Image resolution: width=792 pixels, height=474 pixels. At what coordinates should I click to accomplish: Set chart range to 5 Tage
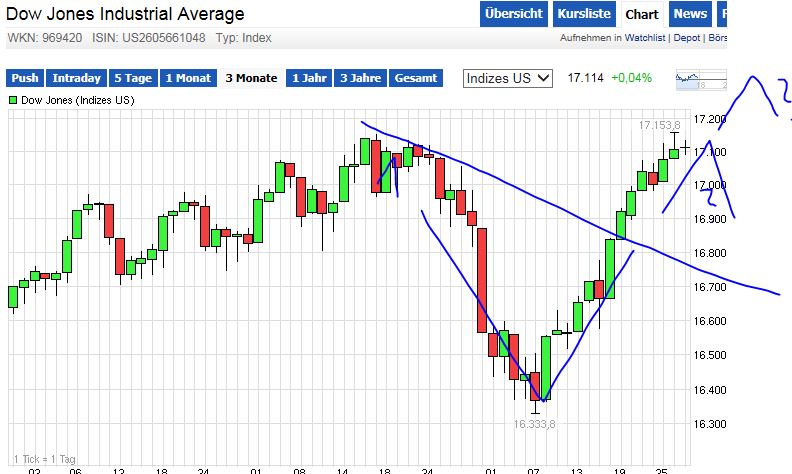click(133, 78)
